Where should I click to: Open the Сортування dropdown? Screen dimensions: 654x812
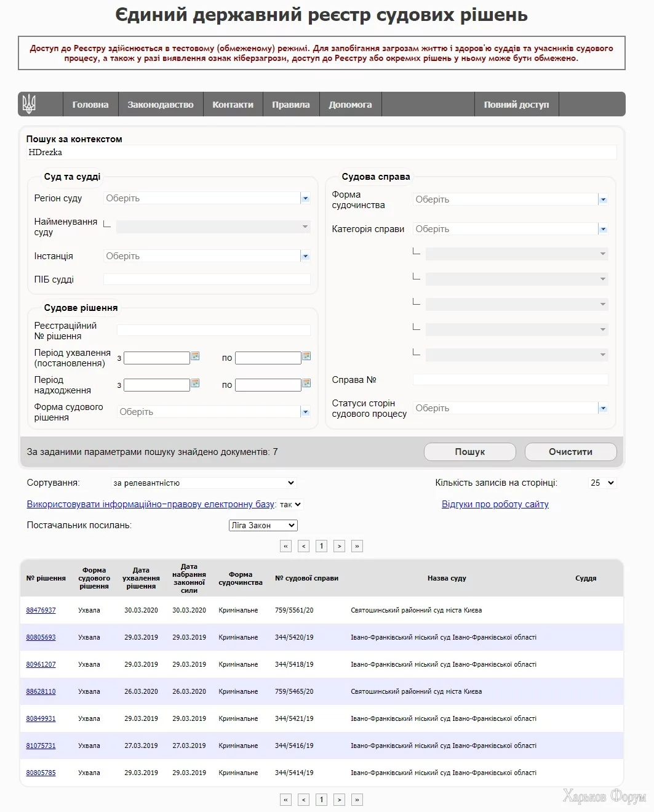(x=204, y=483)
